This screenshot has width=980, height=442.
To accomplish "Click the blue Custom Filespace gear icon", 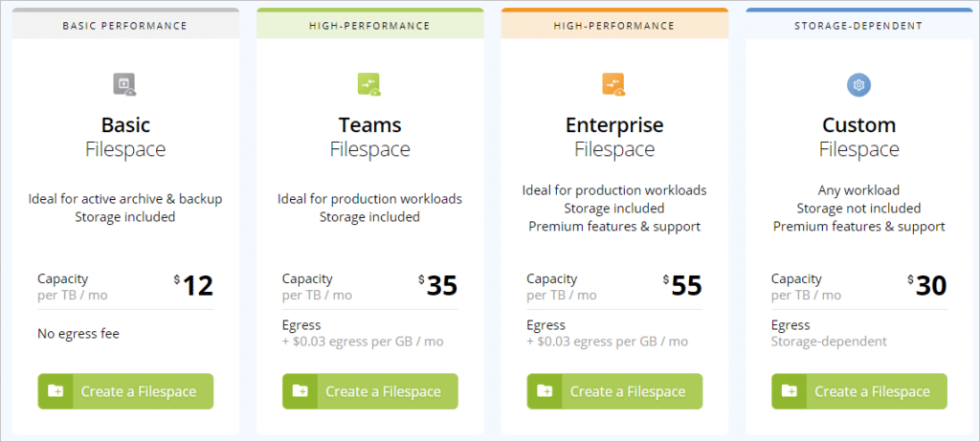I will 858,85.
